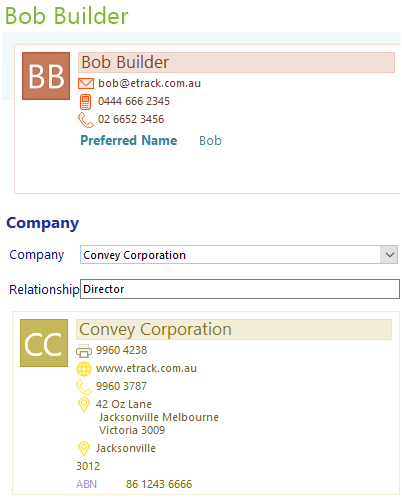Select the ABN number 86 1243 6666
This screenshot has height=500, width=402.
[159, 484]
